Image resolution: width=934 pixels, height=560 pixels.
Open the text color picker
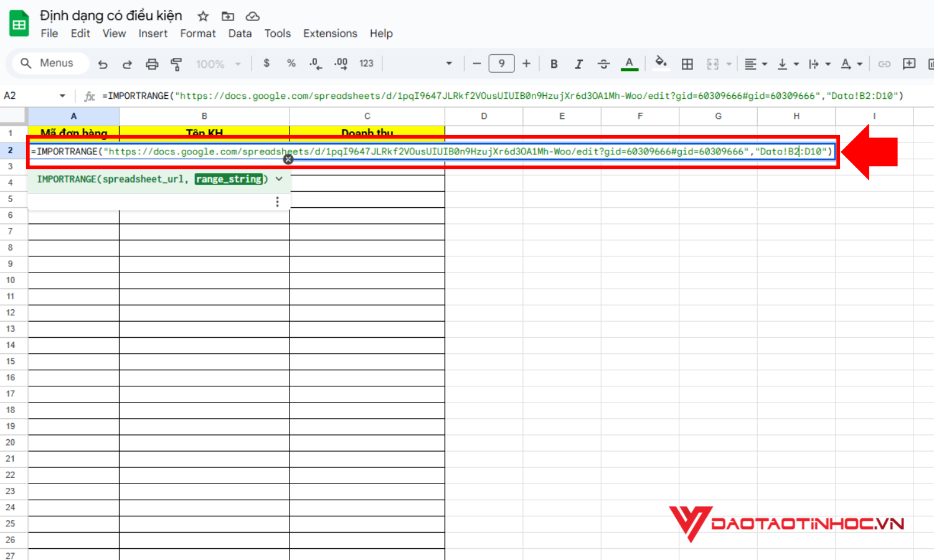click(x=630, y=63)
